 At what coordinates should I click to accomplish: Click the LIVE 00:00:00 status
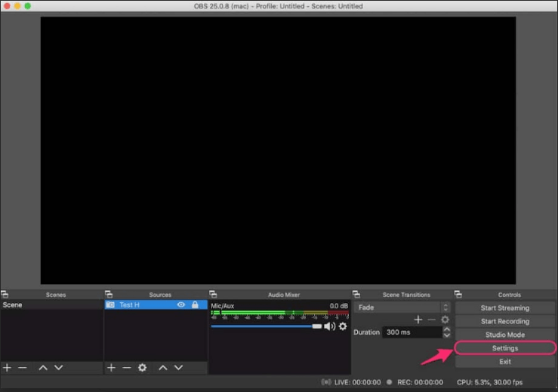pyautogui.click(x=357, y=382)
